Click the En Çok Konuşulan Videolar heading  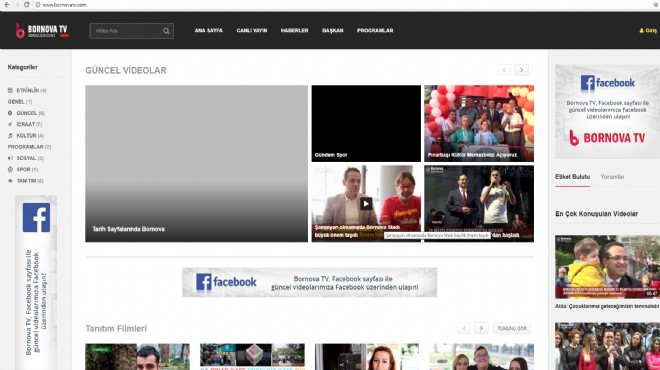click(596, 214)
